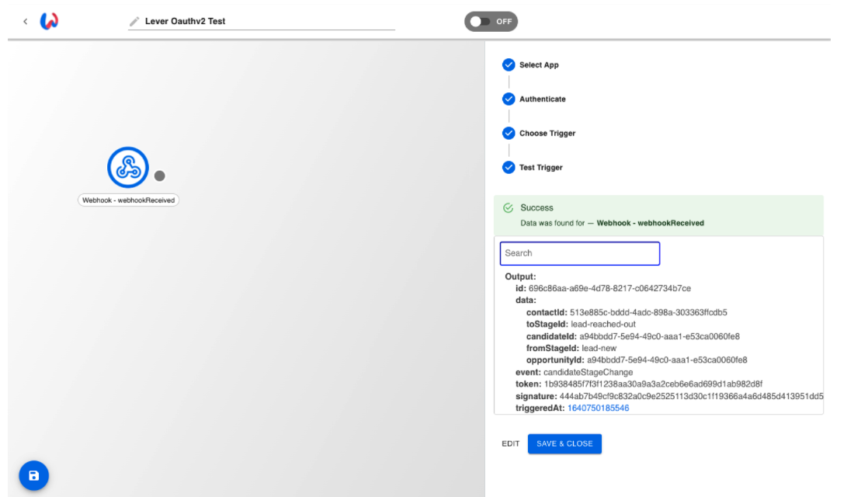This screenshot has width=868, height=497.
Task: Click the Select App step checkmark
Action: click(x=509, y=64)
